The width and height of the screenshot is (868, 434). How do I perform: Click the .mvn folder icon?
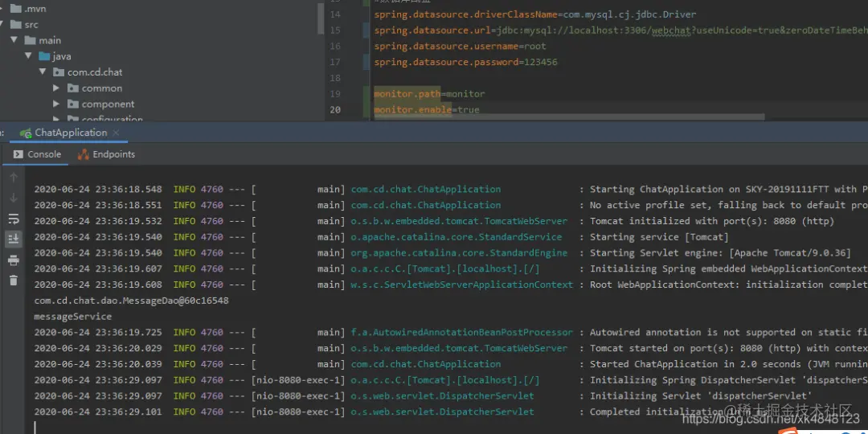point(15,9)
